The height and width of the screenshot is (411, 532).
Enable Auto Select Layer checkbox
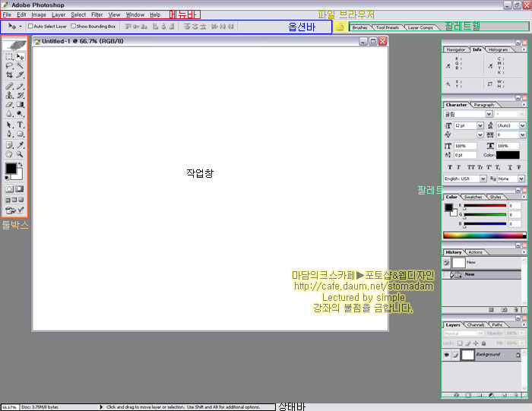[30, 26]
